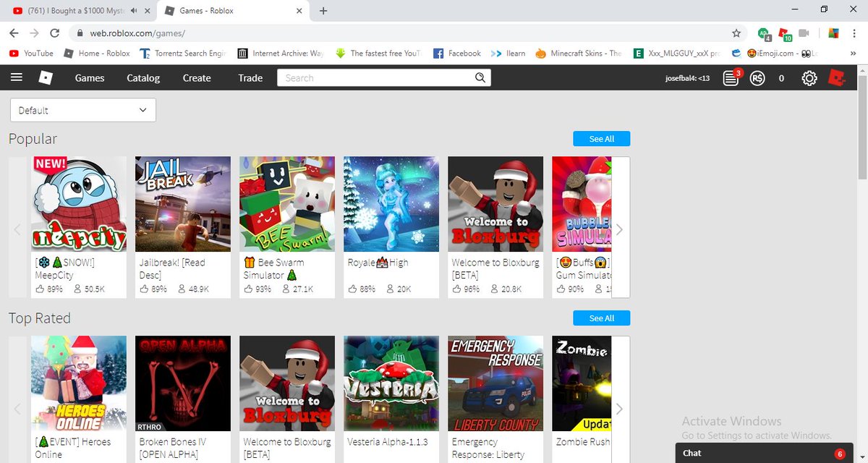This screenshot has width=868, height=463.
Task: Click the 93% rating on Bee Swarm Simulator
Action: point(258,289)
